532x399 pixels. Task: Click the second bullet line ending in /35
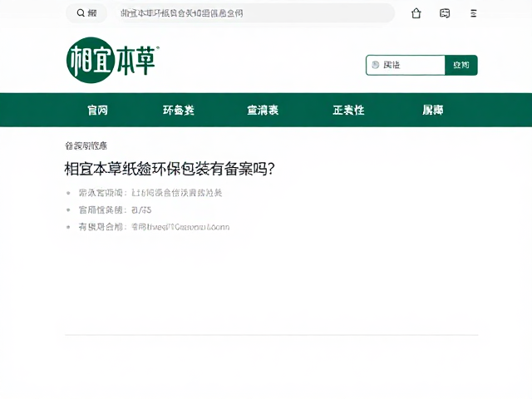click(115, 210)
